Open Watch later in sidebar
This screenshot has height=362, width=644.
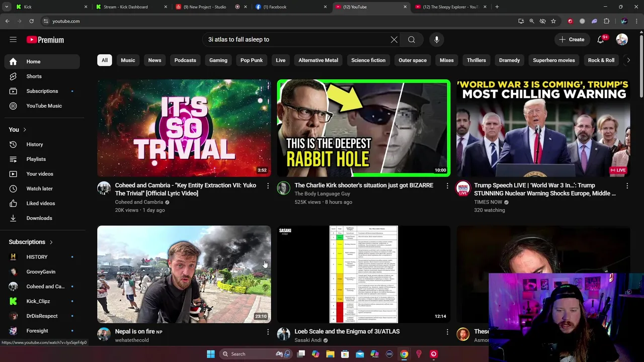(x=42, y=189)
